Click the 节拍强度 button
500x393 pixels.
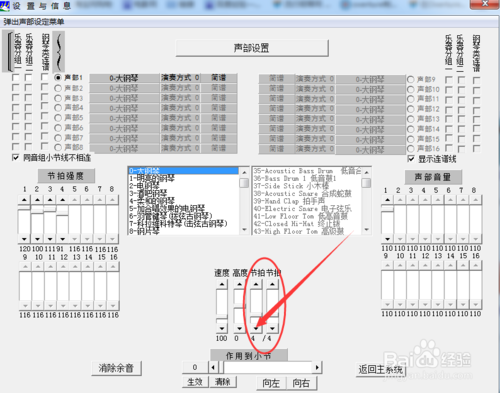point(66,176)
